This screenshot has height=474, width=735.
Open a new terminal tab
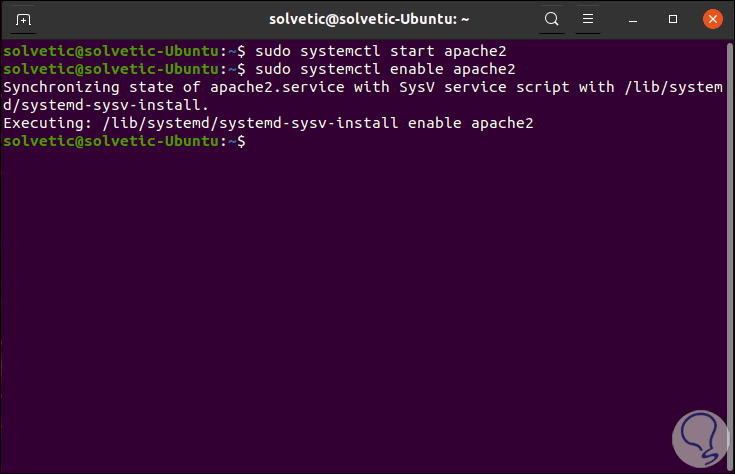(x=24, y=19)
